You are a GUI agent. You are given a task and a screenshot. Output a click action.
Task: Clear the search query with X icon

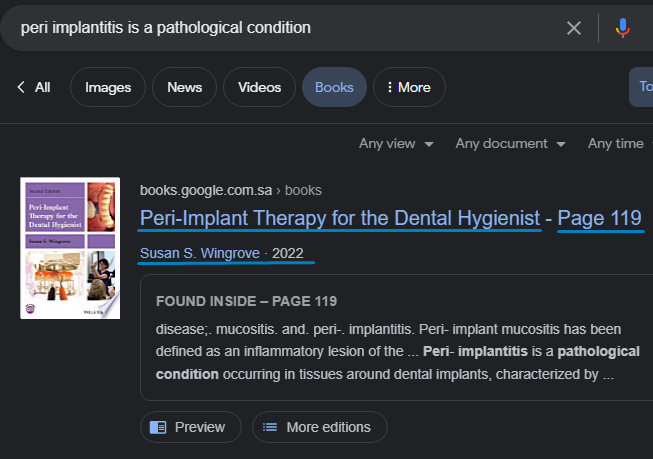pyautogui.click(x=573, y=28)
